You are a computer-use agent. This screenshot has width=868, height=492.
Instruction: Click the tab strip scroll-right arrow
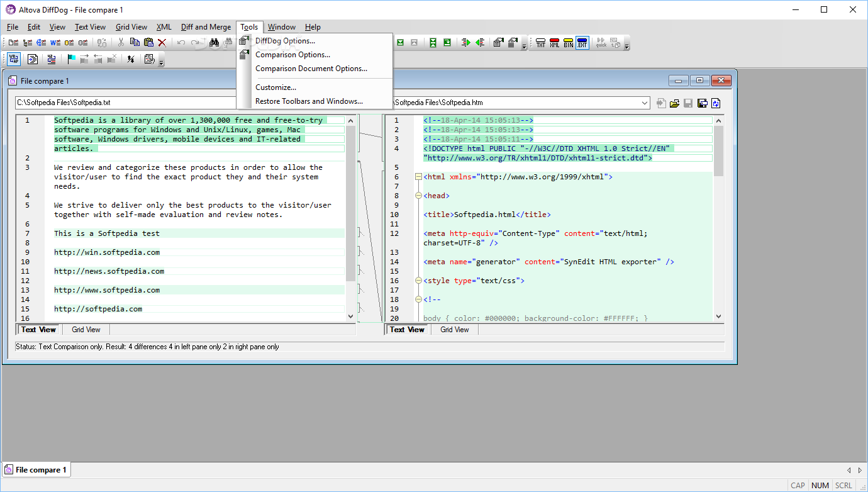[x=860, y=470]
